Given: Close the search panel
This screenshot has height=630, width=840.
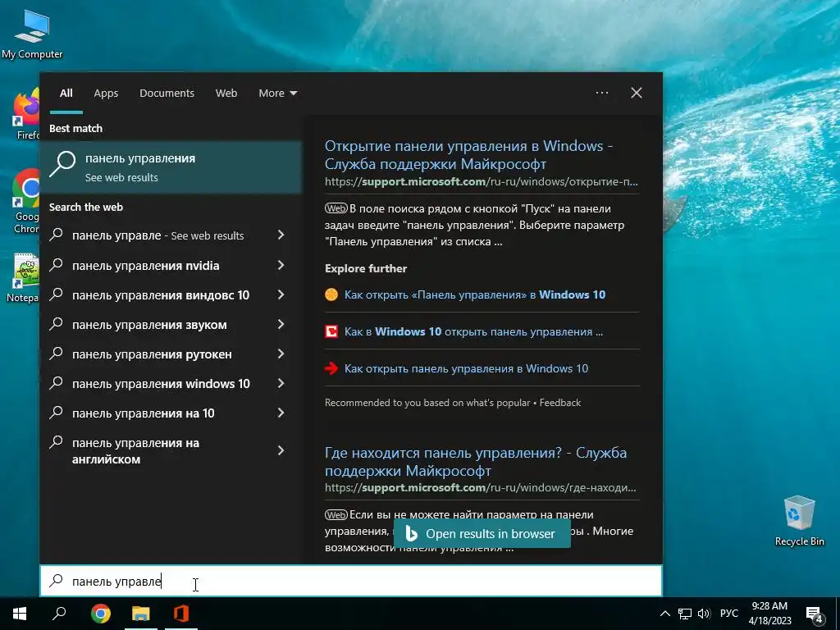Looking at the screenshot, I should 637,93.
